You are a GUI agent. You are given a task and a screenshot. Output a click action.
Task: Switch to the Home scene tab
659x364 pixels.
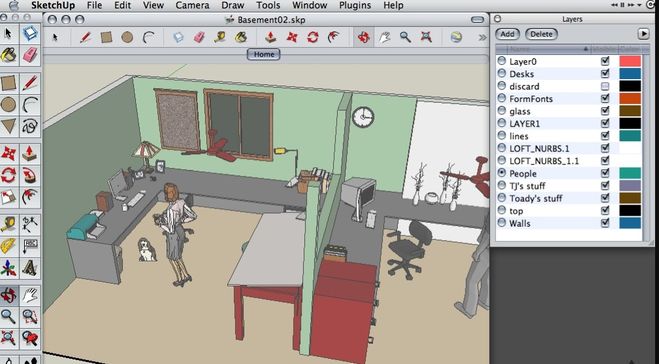pos(264,54)
